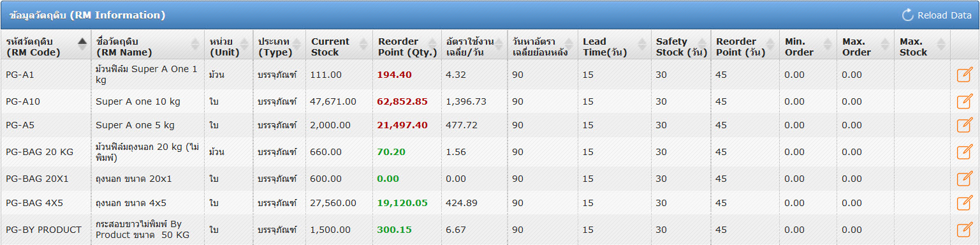Click average usage value 4.32
Viewport: 980px width, 245px height.
456,75
